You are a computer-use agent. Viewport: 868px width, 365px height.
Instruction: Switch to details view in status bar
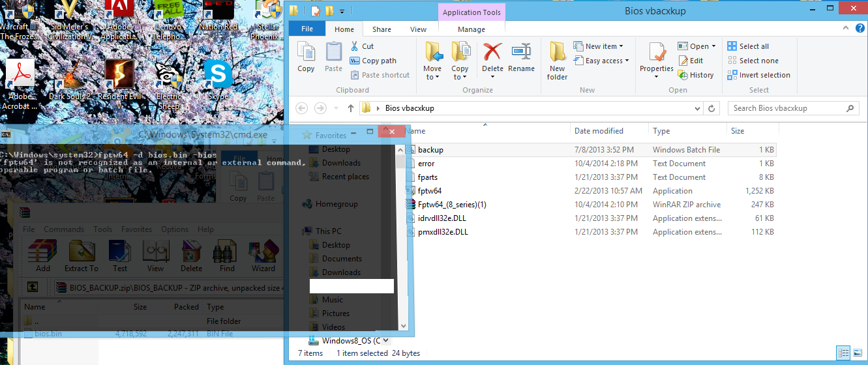[843, 353]
